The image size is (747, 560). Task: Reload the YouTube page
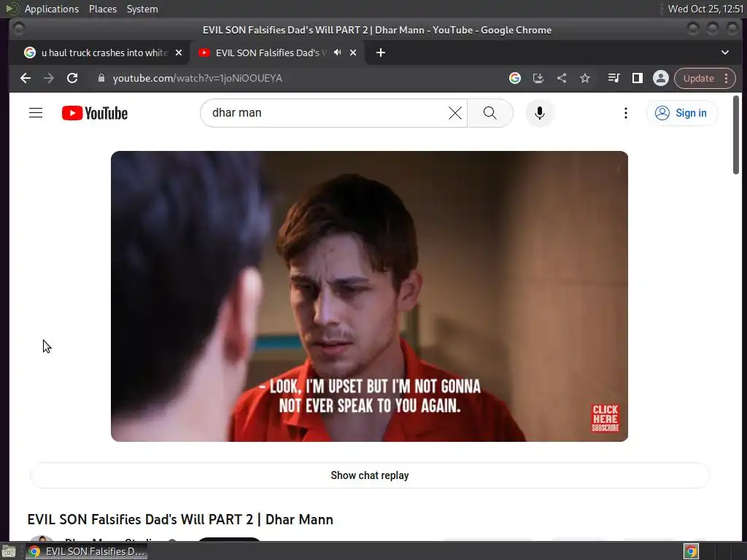[x=72, y=78]
